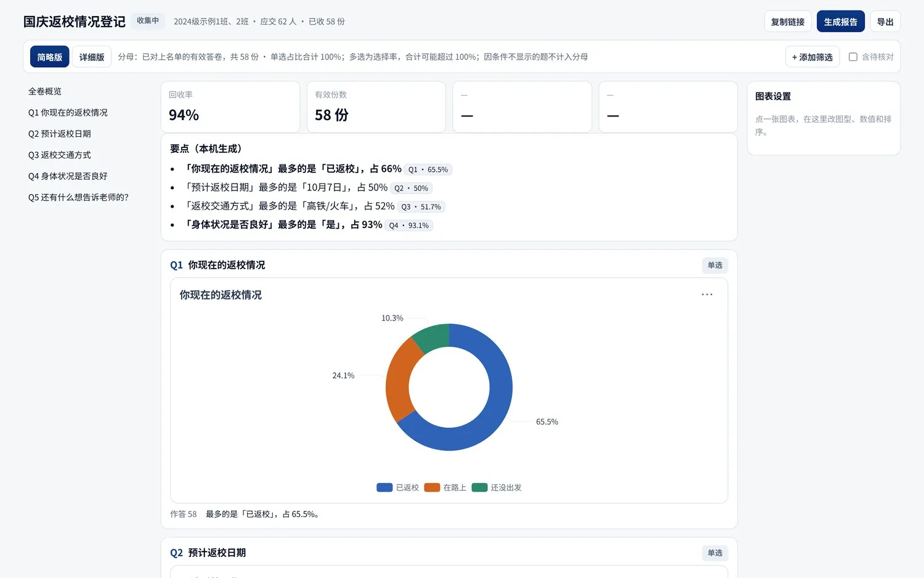
Task: Jump to Q5 还有什么想告诉老师的 in sidebar
Action: [x=78, y=197]
